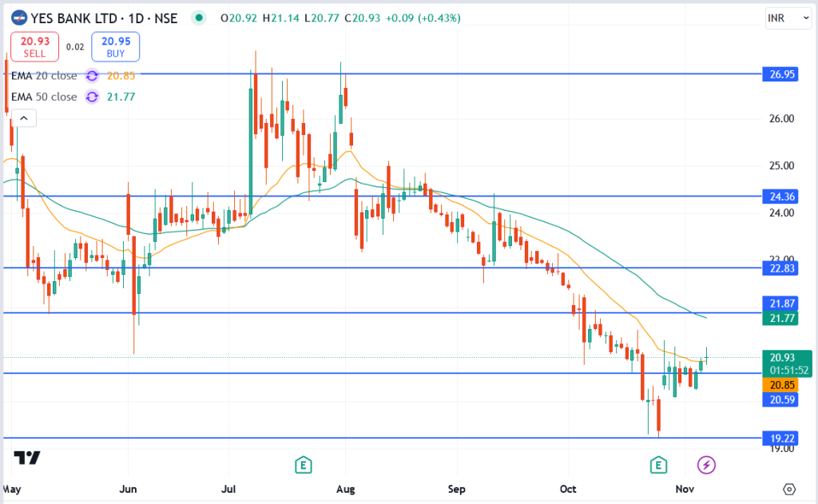Viewport: 818px width, 504px height.
Task: Click the Aug label on time axis
Action: pyautogui.click(x=345, y=489)
